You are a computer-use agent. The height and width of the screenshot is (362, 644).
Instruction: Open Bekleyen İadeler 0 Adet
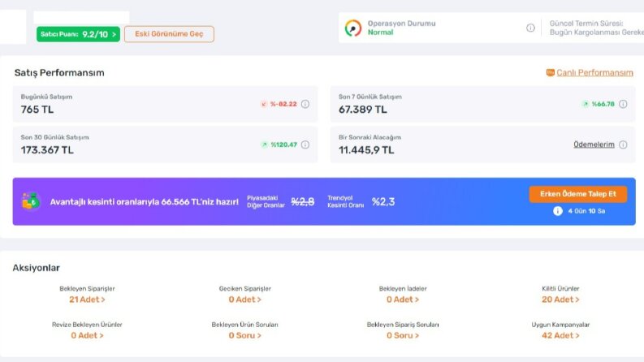click(403, 300)
